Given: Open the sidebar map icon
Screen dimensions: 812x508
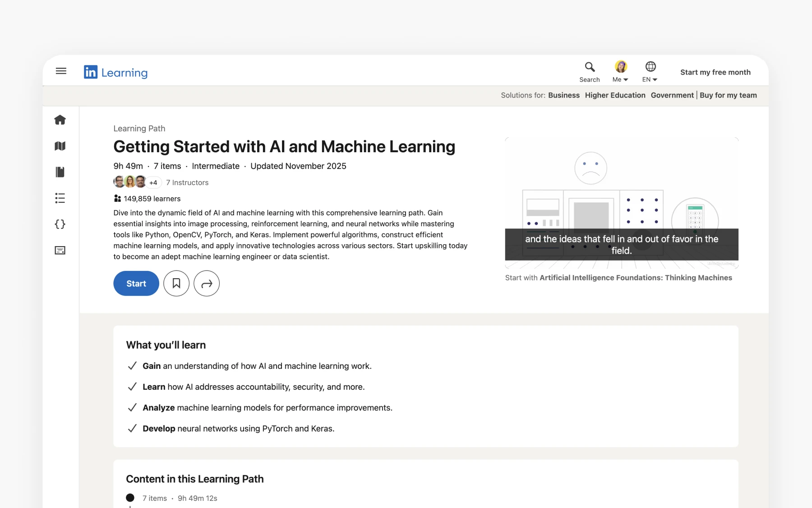Looking at the screenshot, I should [60, 146].
